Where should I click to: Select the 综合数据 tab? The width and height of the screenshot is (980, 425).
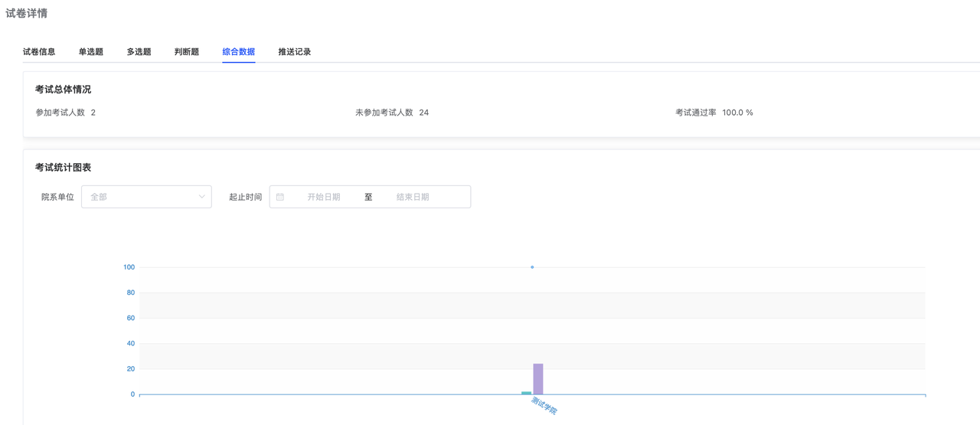point(238,52)
